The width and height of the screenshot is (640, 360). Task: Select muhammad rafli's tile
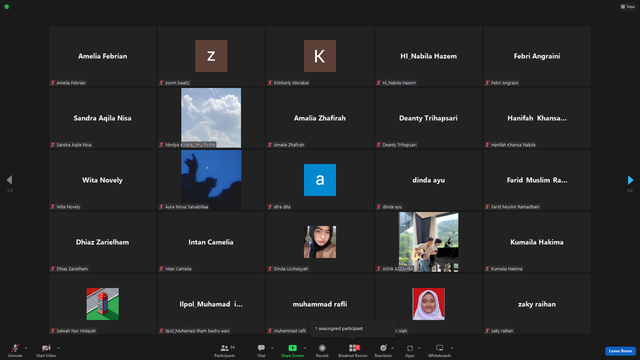(x=320, y=304)
